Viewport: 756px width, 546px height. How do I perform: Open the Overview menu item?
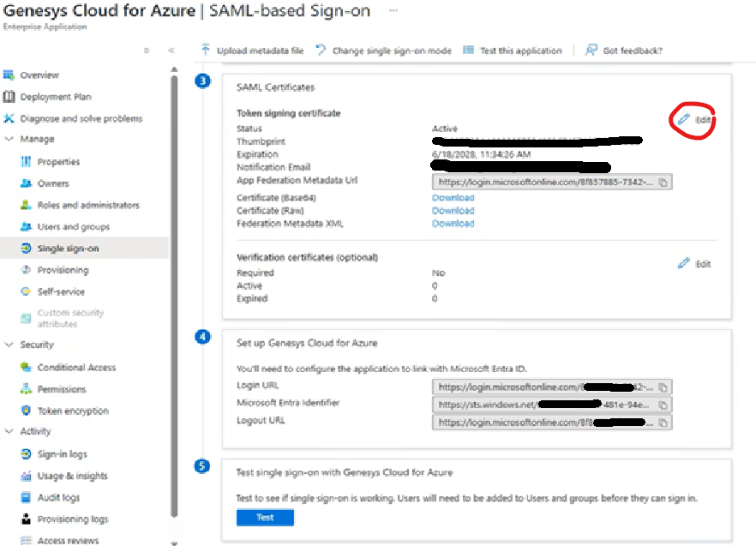[39, 75]
